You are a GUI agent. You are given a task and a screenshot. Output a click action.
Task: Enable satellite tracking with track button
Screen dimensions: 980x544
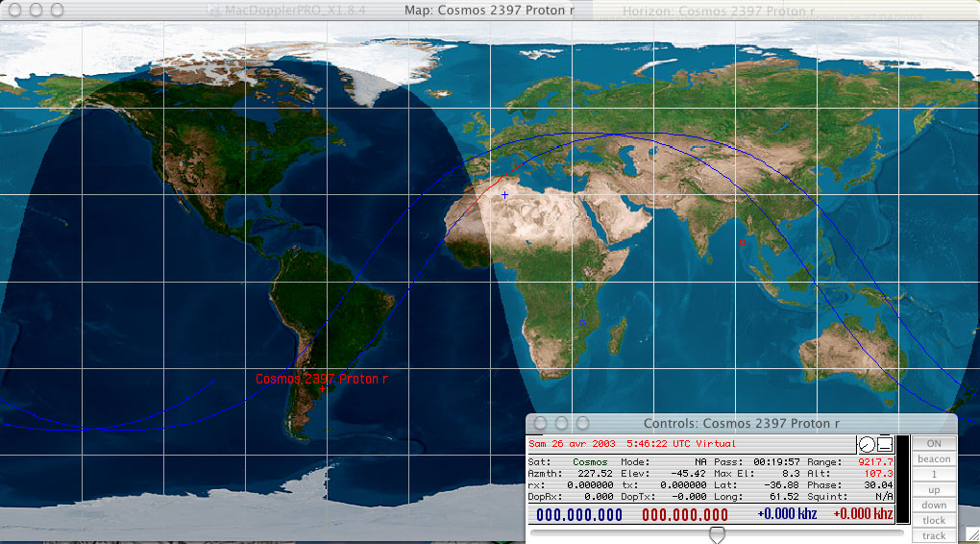click(934, 535)
